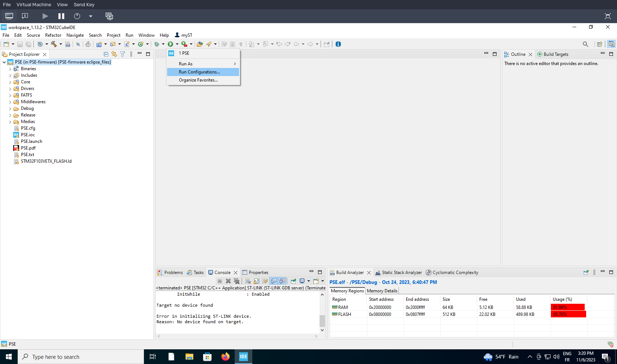Image resolution: width=617 pixels, height=364 pixels.
Task: Click the Open Element folder icon in toolbar
Action: [x=200, y=44]
